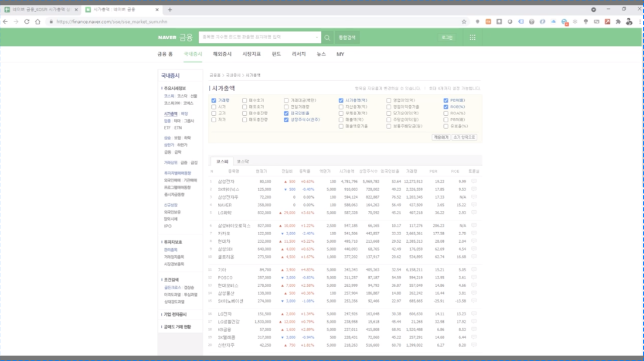Open discussion icon in LG전자 row

coord(474,313)
